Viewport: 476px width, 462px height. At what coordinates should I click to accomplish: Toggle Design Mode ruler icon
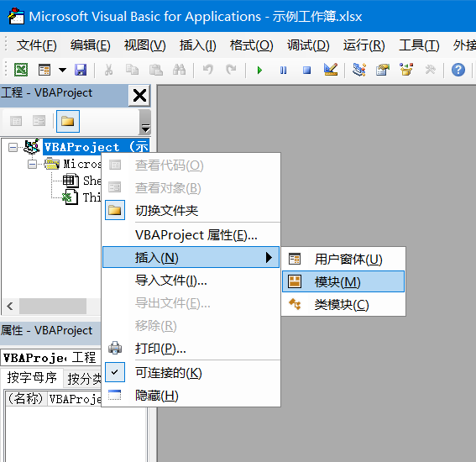(x=331, y=71)
